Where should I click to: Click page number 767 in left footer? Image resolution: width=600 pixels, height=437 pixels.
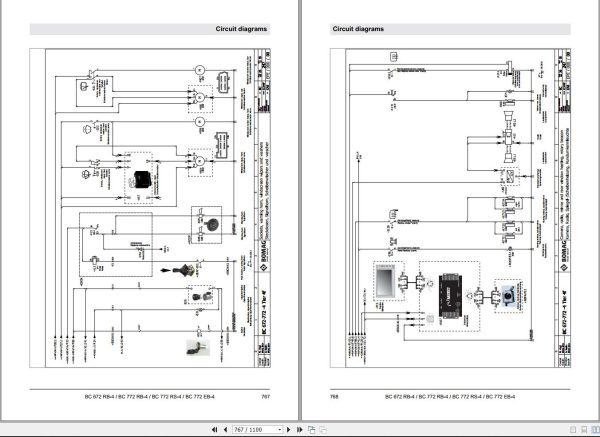266,396
